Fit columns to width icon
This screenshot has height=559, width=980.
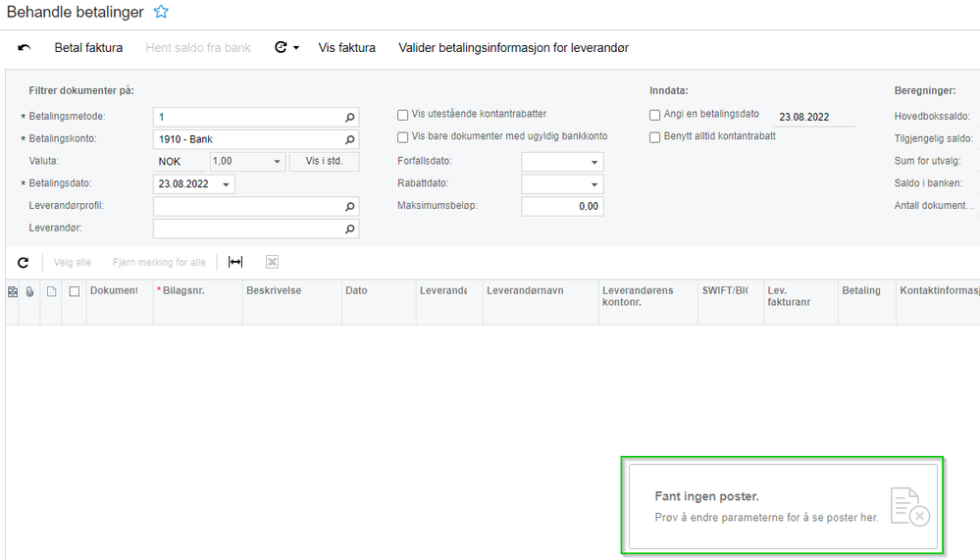pos(235,262)
